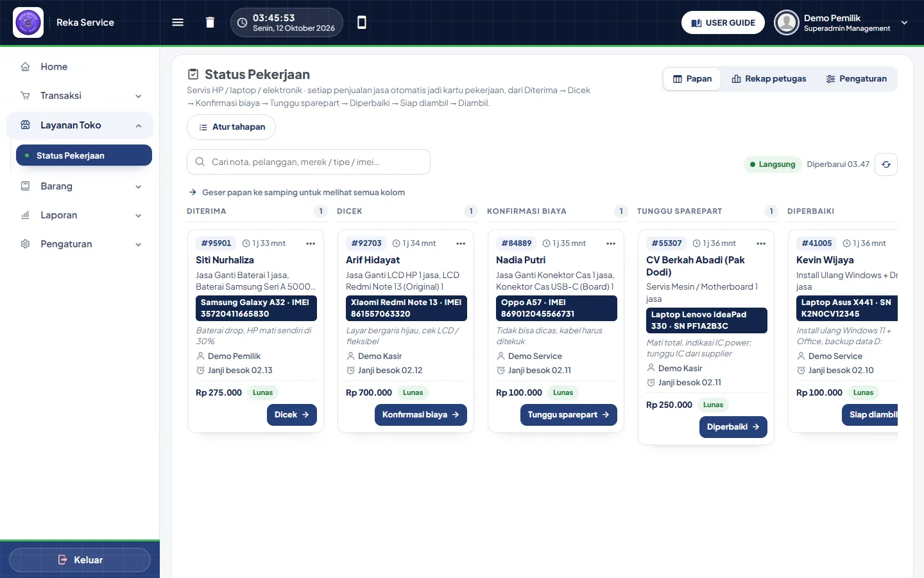
Task: Open three-dot menu on card #55307
Action: 761,243
